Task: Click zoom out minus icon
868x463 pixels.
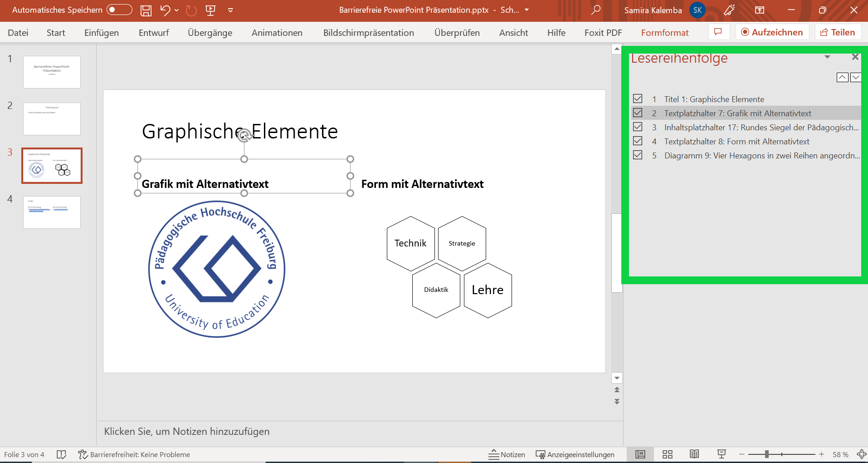Action: coord(742,454)
